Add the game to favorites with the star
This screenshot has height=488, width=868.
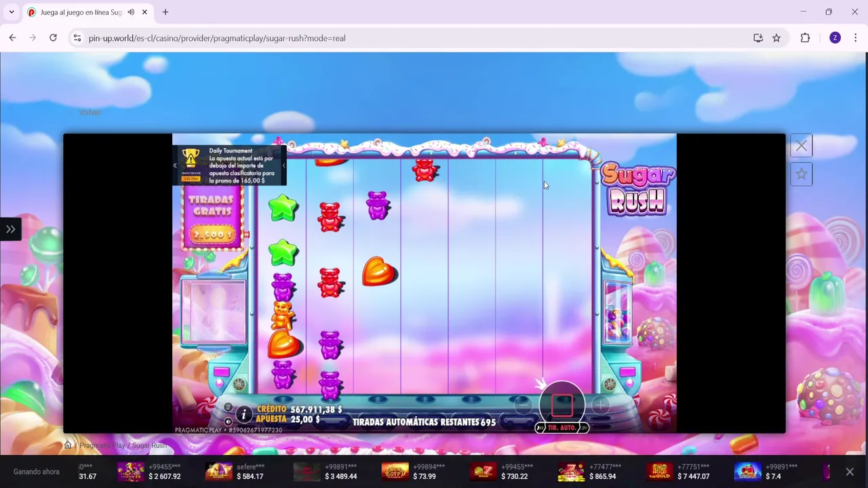click(x=801, y=175)
